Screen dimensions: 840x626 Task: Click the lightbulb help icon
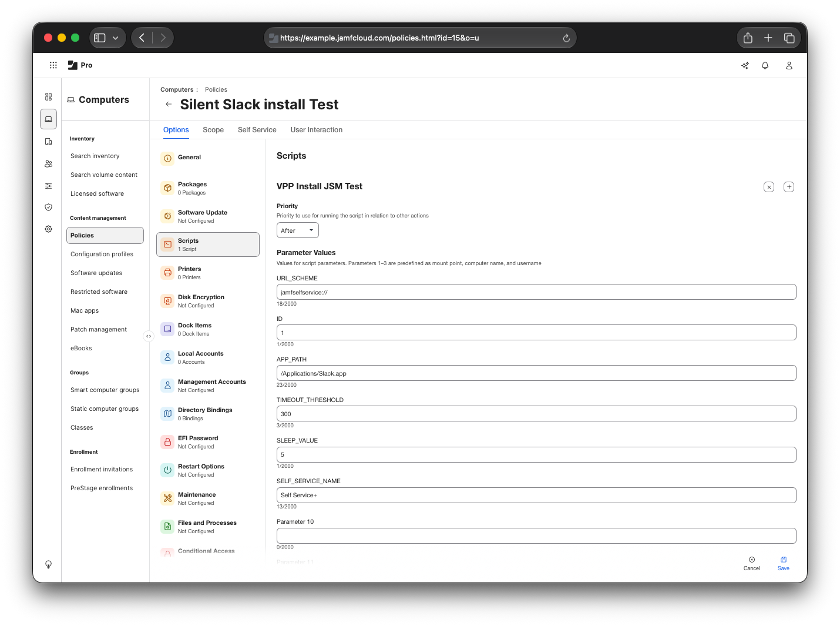tap(48, 564)
